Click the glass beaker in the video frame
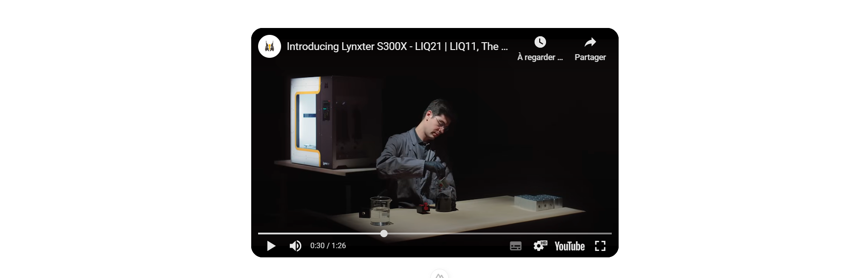The height and width of the screenshot is (278, 868). point(380,211)
